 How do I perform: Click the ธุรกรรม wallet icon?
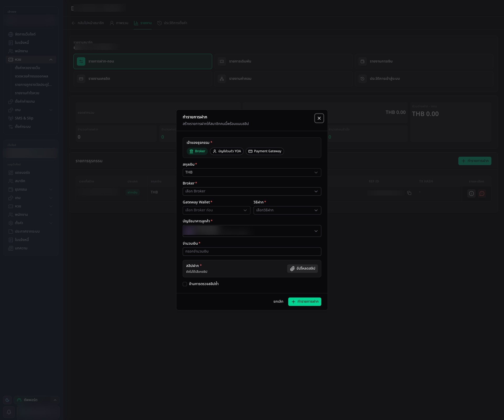tap(11, 190)
